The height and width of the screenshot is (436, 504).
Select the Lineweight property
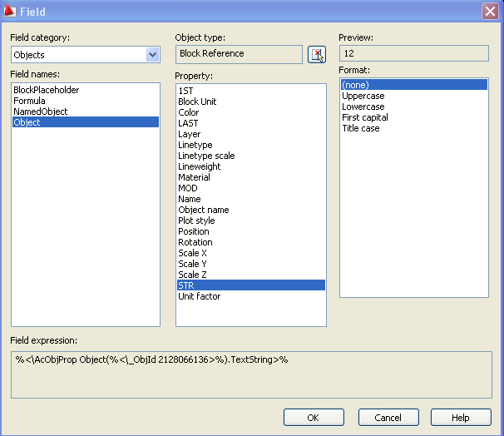[251, 166]
